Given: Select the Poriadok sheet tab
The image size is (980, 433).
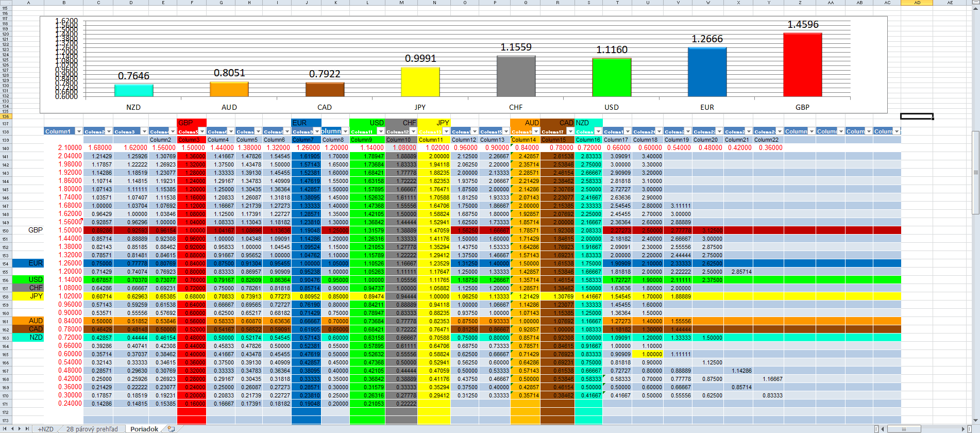Looking at the screenshot, I should (x=144, y=429).
